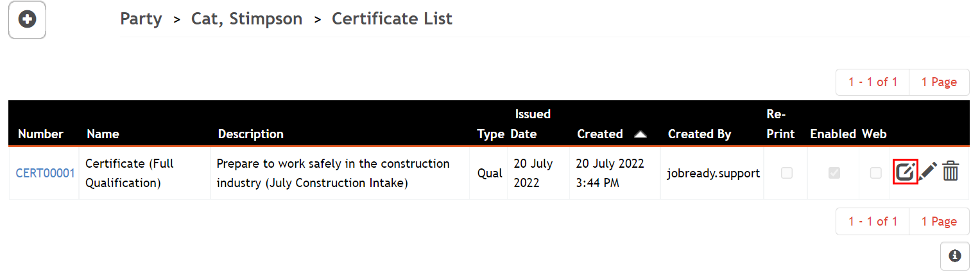The image size is (980, 277).
Task: Click the pencil edit icon
Action: 928,172
